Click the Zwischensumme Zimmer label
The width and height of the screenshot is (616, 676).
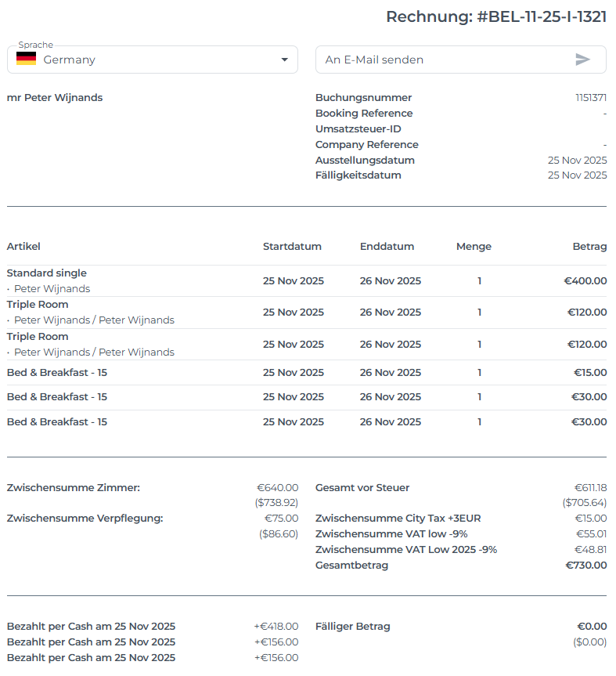tap(73, 488)
